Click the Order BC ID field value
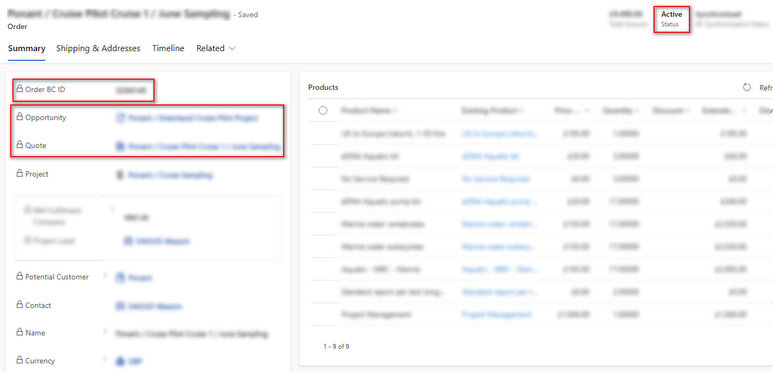Viewport: 773px width, 372px height. [x=131, y=90]
